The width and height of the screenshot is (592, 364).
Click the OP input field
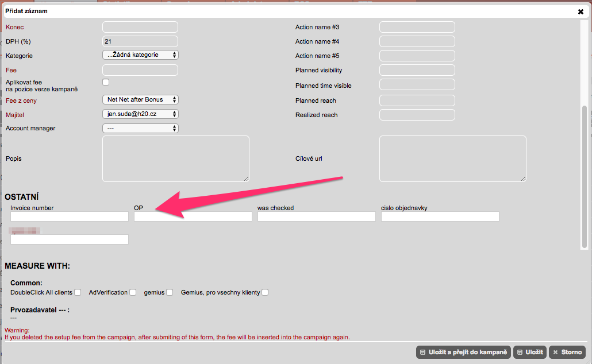pyautogui.click(x=193, y=216)
